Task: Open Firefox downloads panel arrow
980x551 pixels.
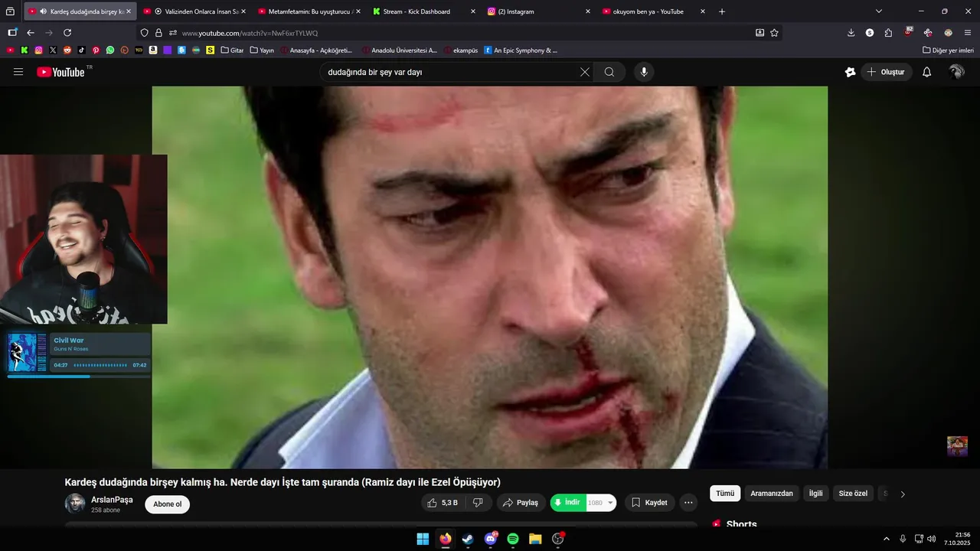Action: (851, 33)
